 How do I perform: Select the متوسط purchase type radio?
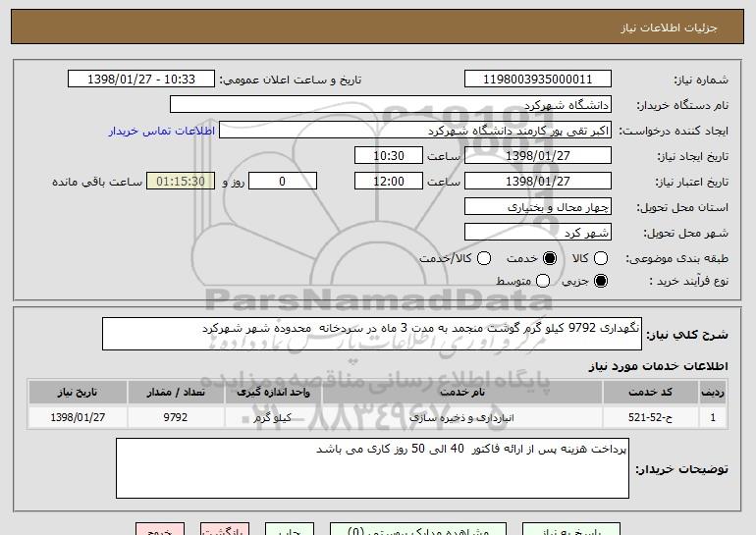[543, 281]
